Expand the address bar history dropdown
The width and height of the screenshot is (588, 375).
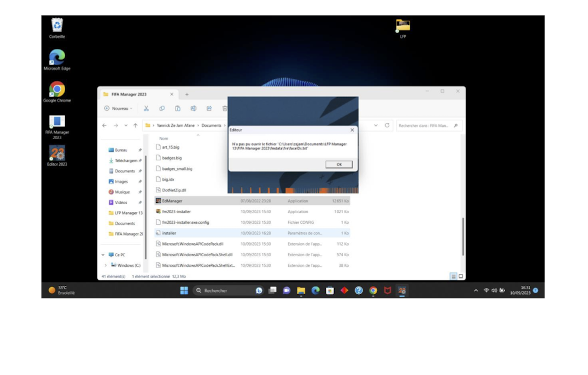point(376,125)
